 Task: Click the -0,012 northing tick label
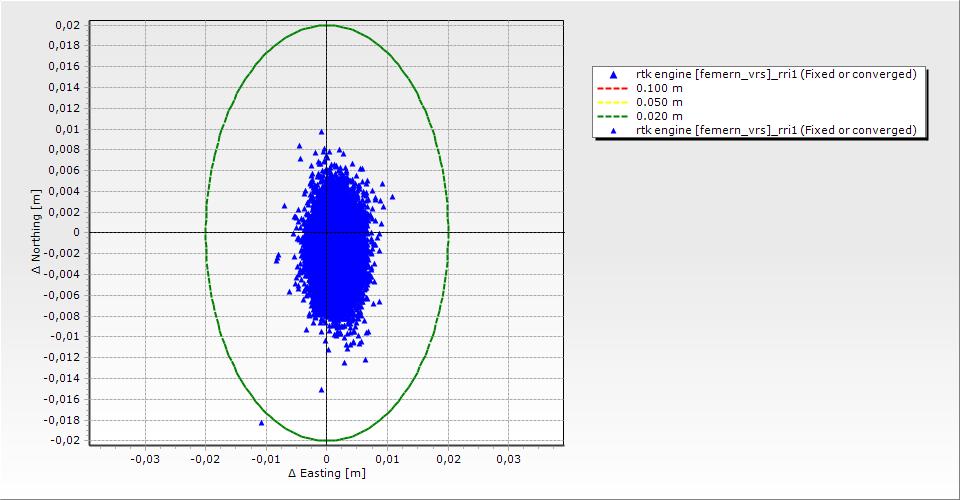click(x=62, y=357)
